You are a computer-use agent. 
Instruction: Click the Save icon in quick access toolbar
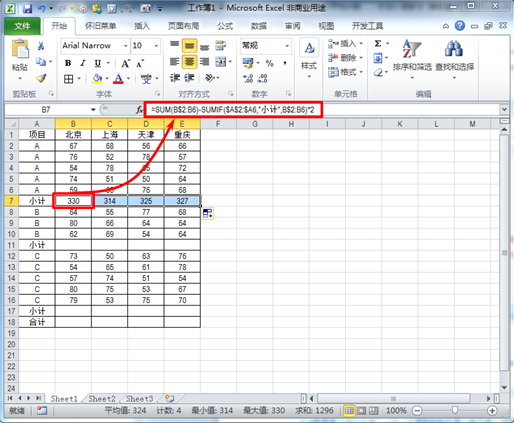coord(27,8)
